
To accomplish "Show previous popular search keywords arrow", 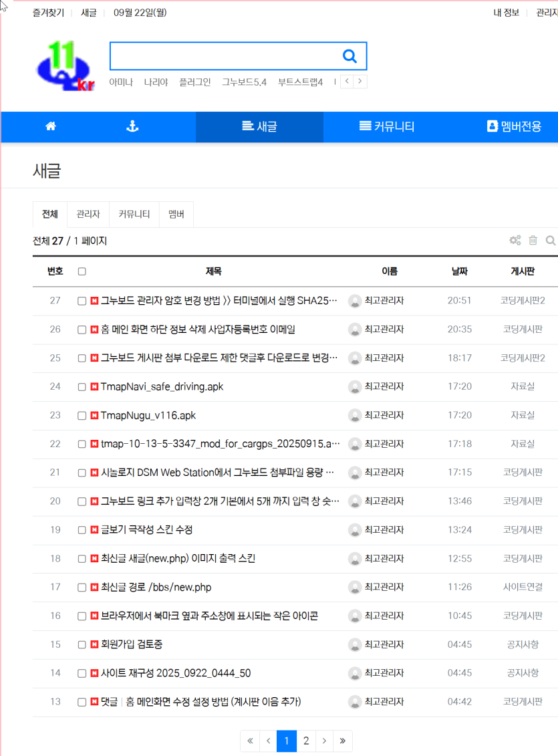I will point(347,82).
